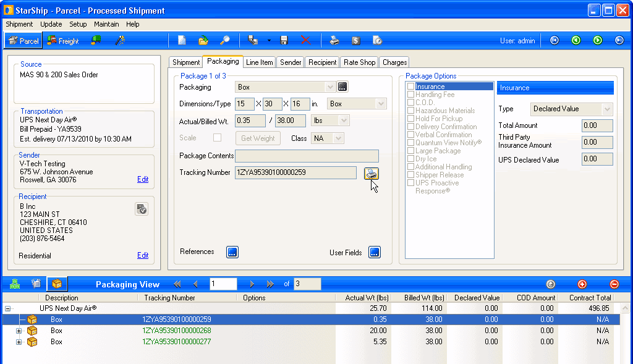Viewport: 633px width, 364px height.
Task: Check Shipper Release option
Action: [410, 175]
